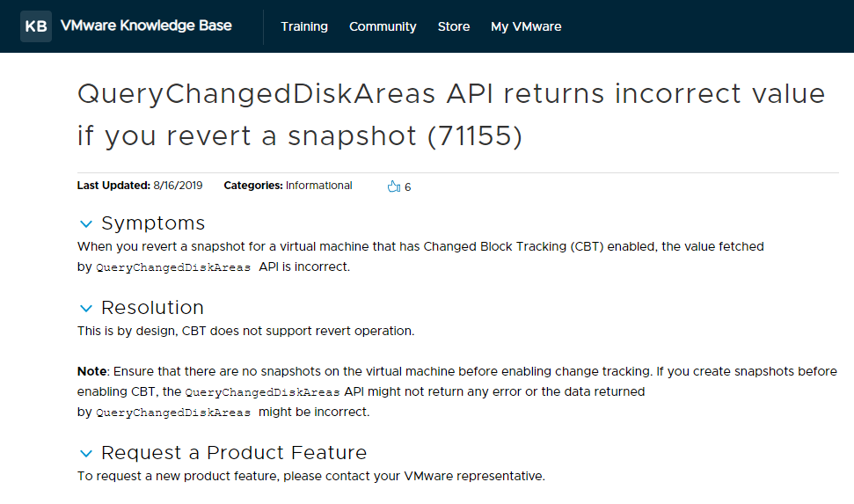Click the article title QueryChangedDiskAreas heading

(451, 114)
